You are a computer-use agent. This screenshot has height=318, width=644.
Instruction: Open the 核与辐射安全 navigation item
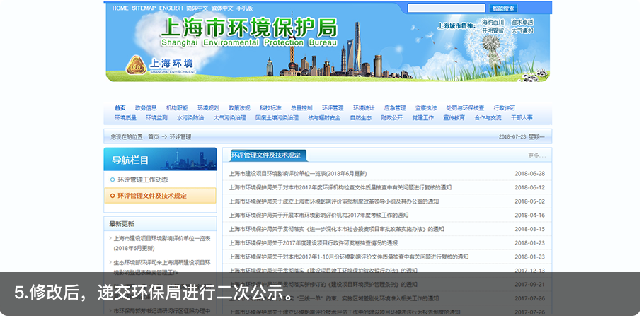click(x=324, y=118)
